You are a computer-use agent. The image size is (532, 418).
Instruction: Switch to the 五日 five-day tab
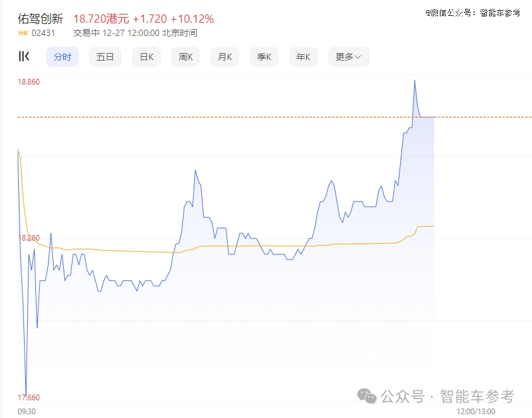[x=105, y=57]
